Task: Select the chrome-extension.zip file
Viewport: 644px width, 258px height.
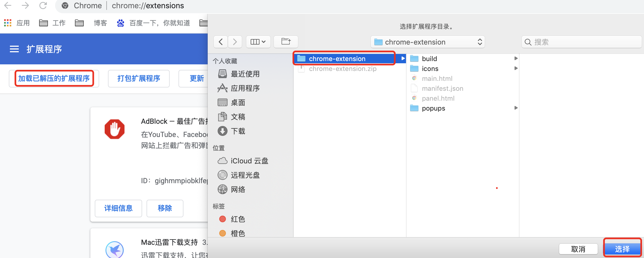Action: pos(343,68)
